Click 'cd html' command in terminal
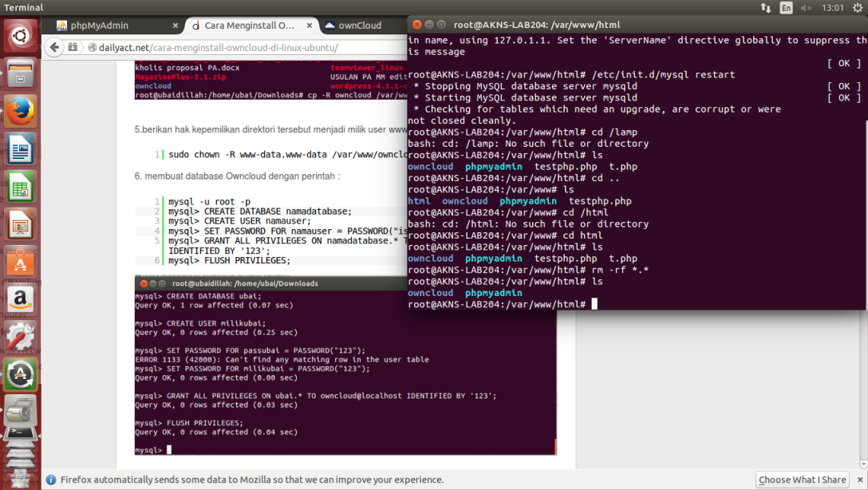The image size is (868, 490). tap(583, 235)
